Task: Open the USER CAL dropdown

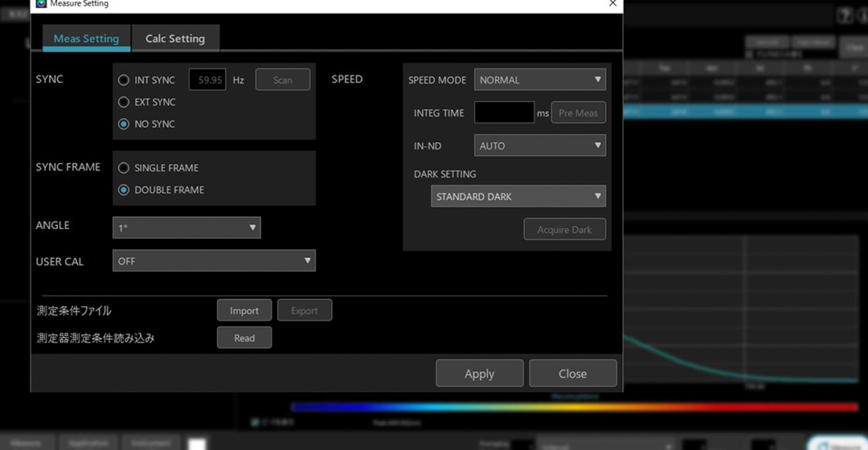Action: [x=214, y=260]
